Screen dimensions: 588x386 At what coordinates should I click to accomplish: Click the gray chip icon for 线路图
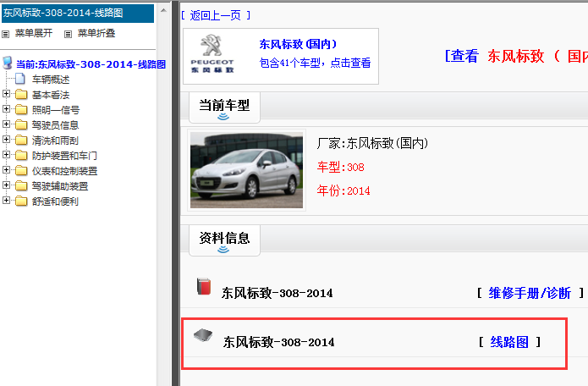(203, 334)
